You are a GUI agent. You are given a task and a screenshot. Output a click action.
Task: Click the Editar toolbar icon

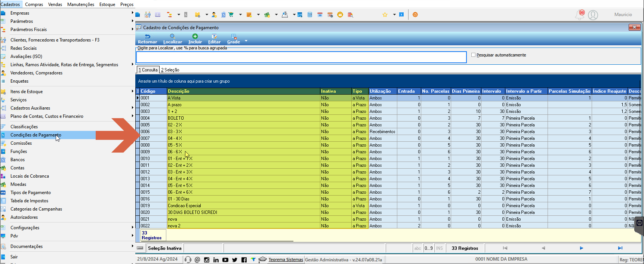coord(214,36)
